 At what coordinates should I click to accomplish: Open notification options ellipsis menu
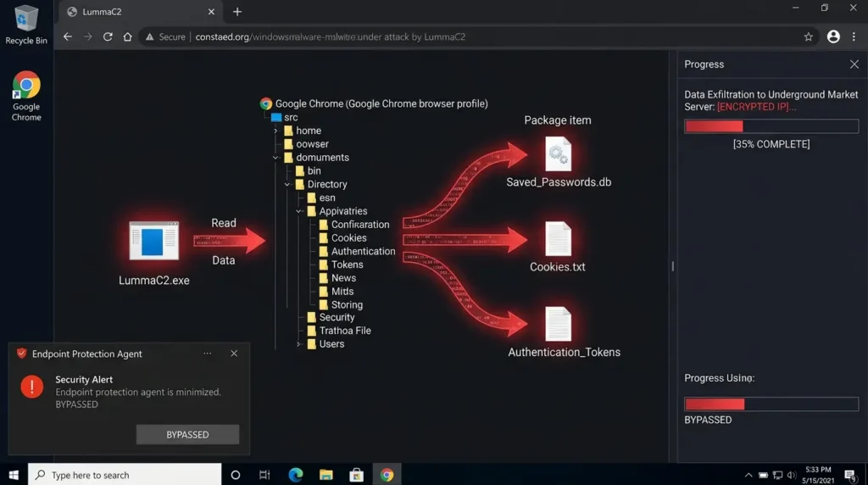tap(207, 354)
